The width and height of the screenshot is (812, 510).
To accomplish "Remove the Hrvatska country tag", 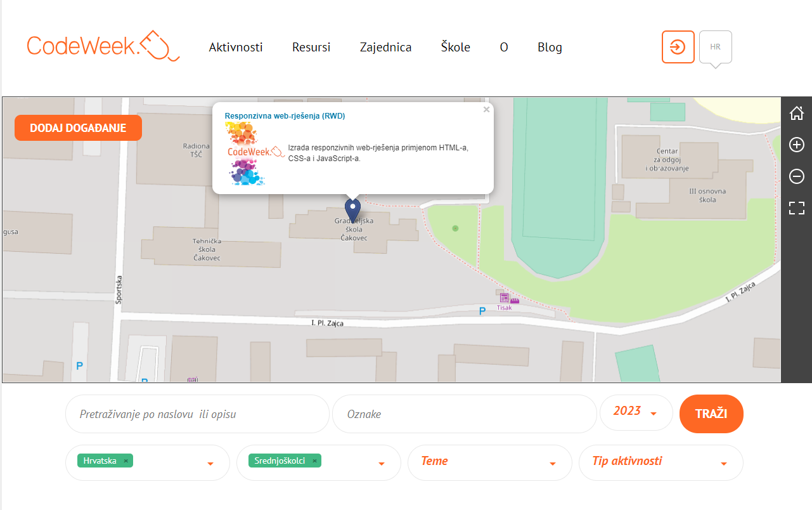I will pos(126,461).
